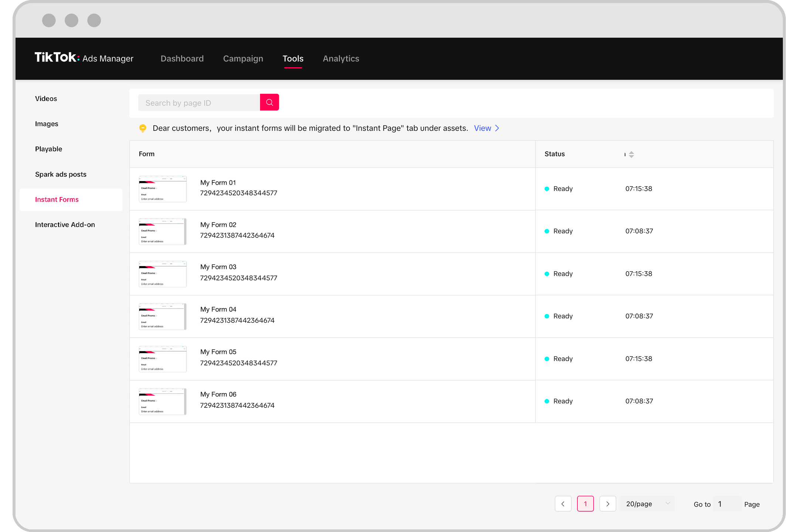Click the Interactive Add-on icon in sidebar
The width and height of the screenshot is (798, 532).
65,225
